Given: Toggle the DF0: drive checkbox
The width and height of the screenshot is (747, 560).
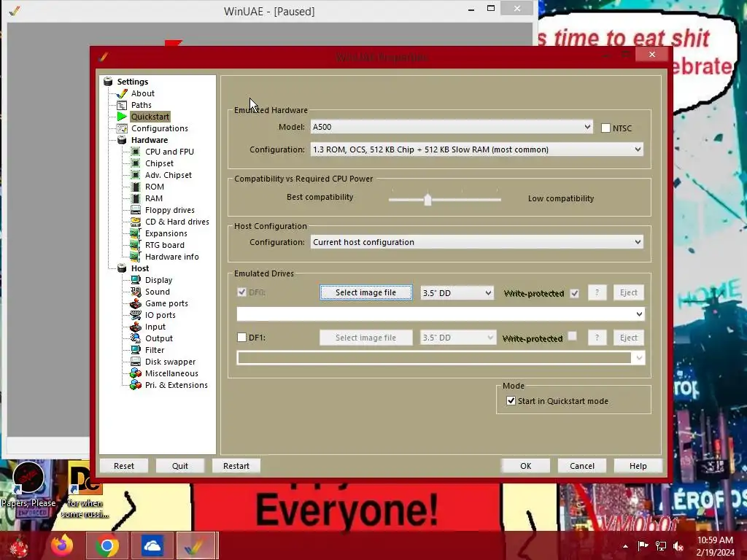Looking at the screenshot, I should pos(241,292).
